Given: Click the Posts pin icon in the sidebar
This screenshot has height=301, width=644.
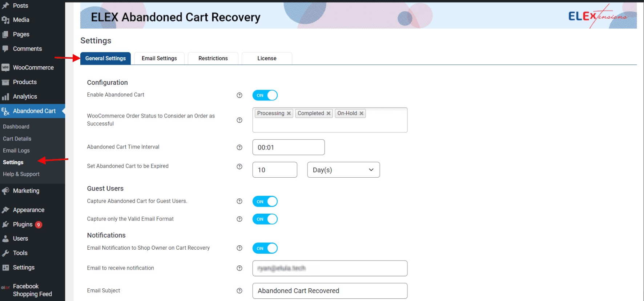Looking at the screenshot, I should coord(5,6).
